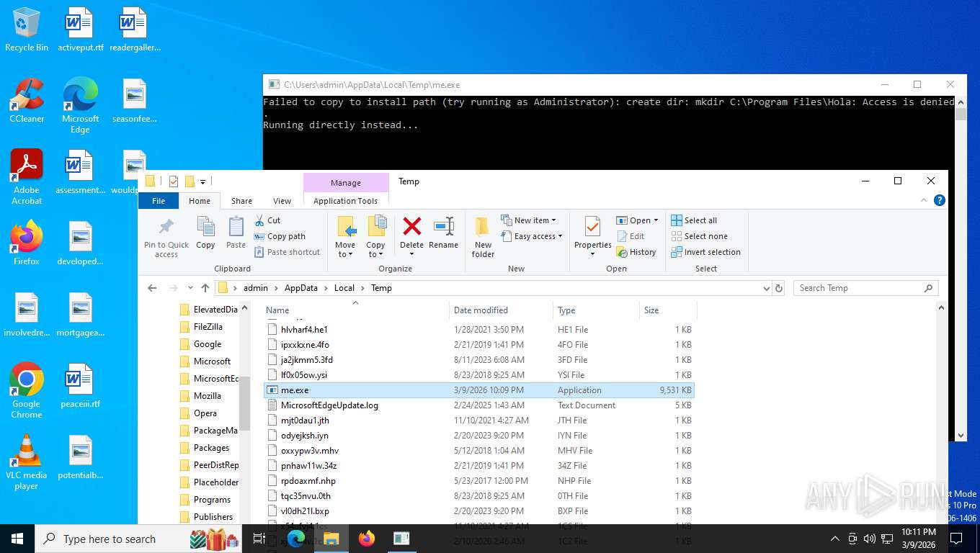Select the MicrosoftEdgeUpdate.log file
The image size is (980, 553).
479,405
